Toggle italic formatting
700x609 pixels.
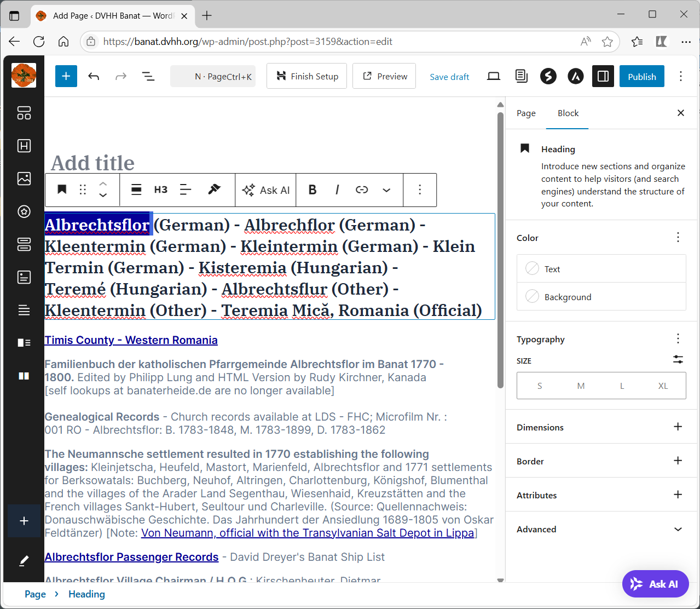pos(337,189)
